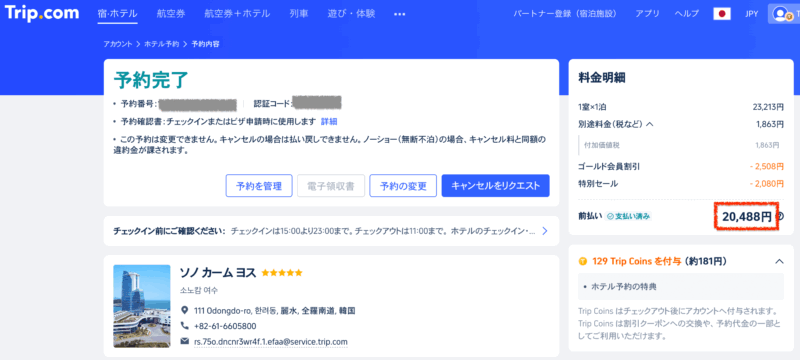800x360 pixels.
Task: Open the Trip.com home logo
Action: (42, 13)
